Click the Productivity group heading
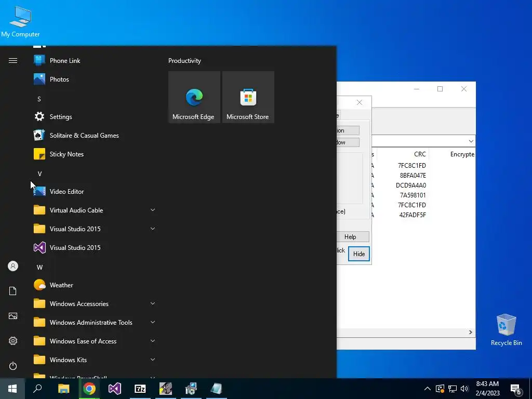The height and width of the screenshot is (399, 532). click(184, 61)
